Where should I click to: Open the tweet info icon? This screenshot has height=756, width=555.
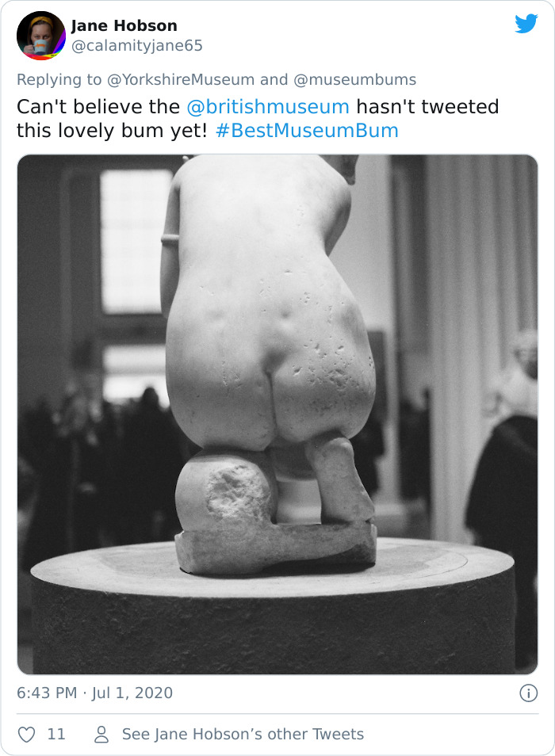click(x=529, y=693)
